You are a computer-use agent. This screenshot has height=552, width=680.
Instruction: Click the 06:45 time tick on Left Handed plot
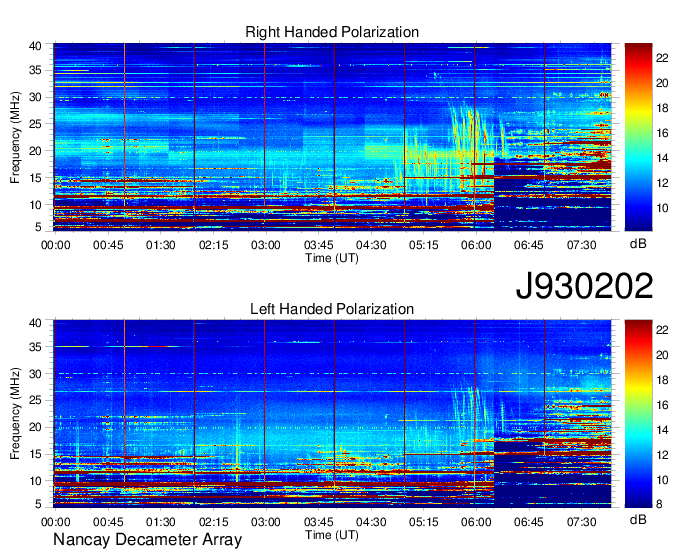click(x=529, y=522)
